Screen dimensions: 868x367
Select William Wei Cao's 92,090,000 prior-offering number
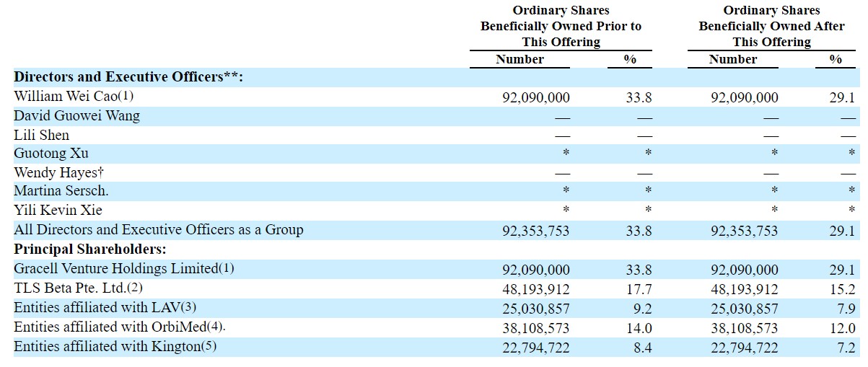click(535, 98)
